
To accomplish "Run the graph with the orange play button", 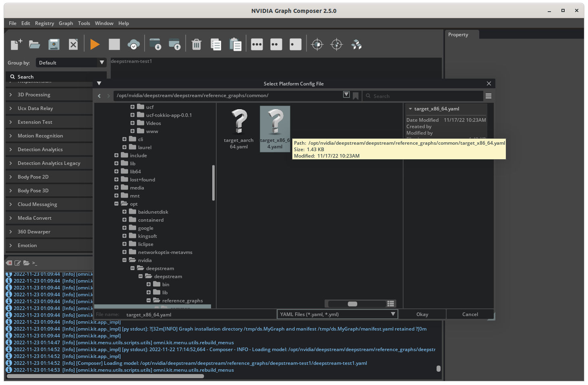I will (95, 44).
